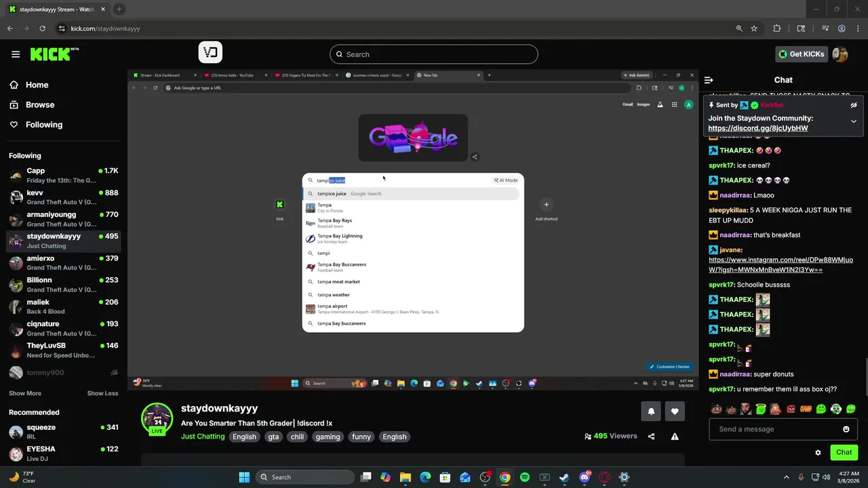
Task: Reload the page
Action: [42, 28]
